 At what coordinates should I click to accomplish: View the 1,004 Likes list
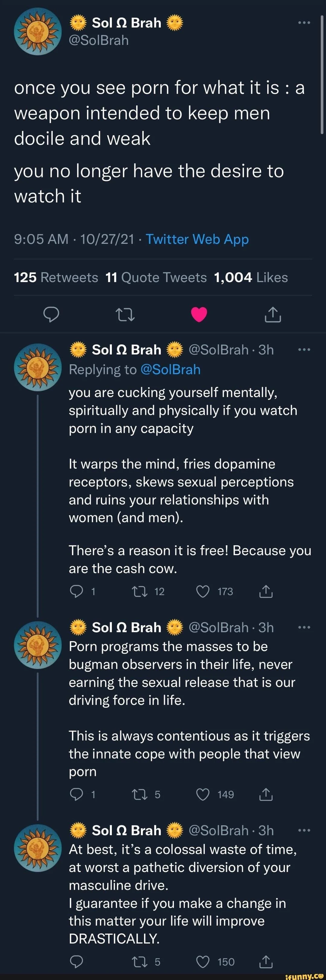[251, 277]
